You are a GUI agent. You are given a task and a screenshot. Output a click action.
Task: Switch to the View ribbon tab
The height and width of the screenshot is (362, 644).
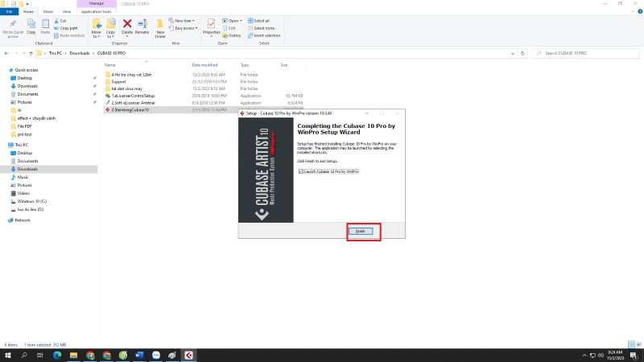[x=67, y=11]
